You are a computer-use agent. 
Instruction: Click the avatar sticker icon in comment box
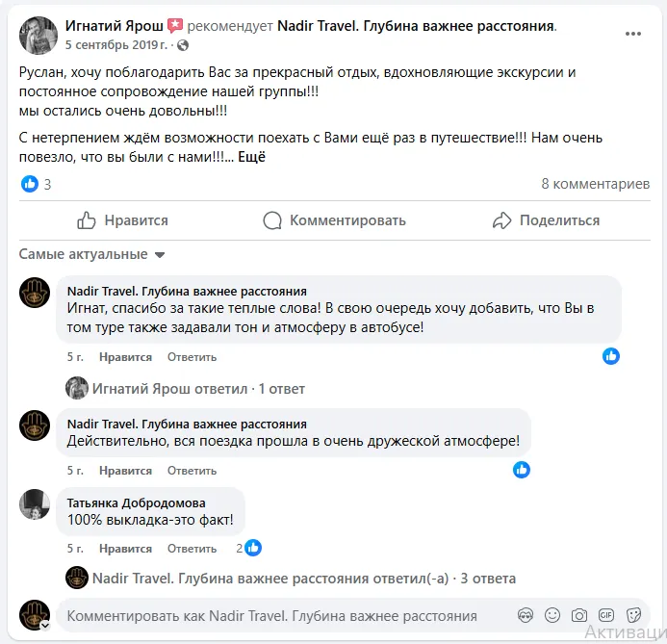point(526,615)
